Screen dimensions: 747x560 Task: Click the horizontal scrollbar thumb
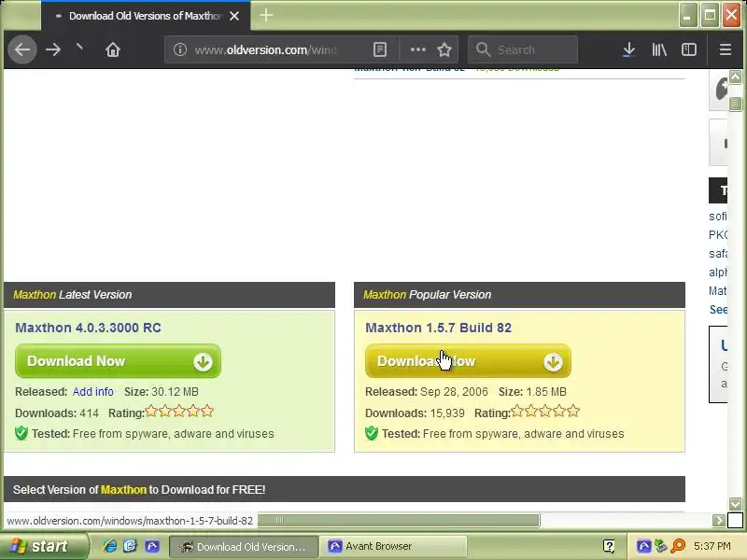point(399,520)
